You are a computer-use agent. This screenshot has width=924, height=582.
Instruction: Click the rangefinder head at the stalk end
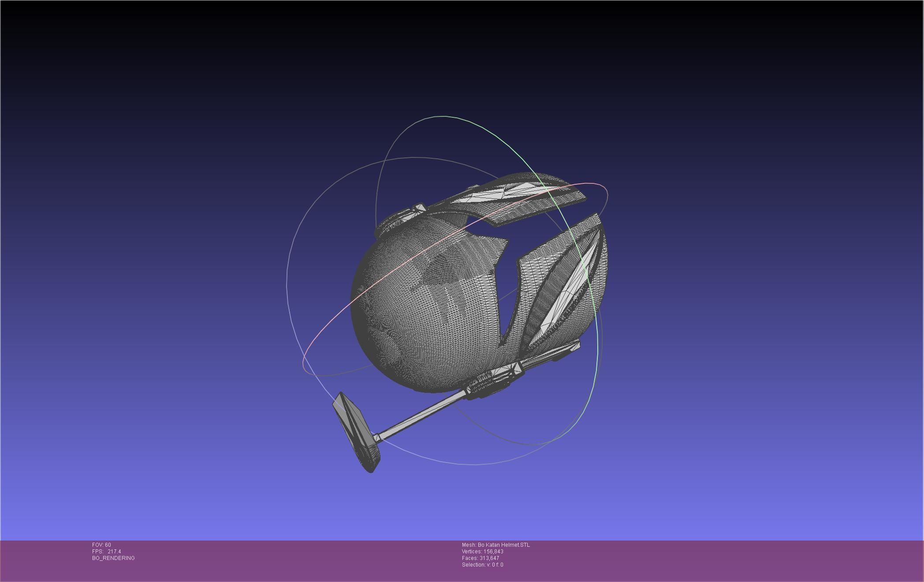pyautogui.click(x=356, y=433)
